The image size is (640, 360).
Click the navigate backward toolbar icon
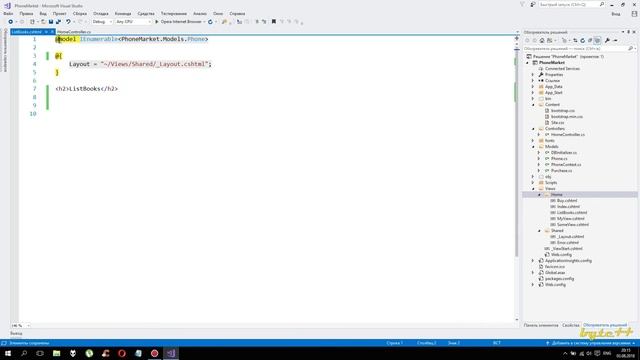(11, 22)
